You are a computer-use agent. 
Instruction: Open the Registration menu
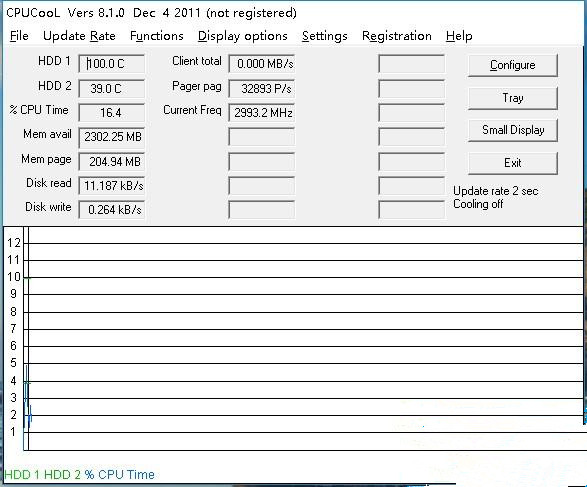click(396, 36)
